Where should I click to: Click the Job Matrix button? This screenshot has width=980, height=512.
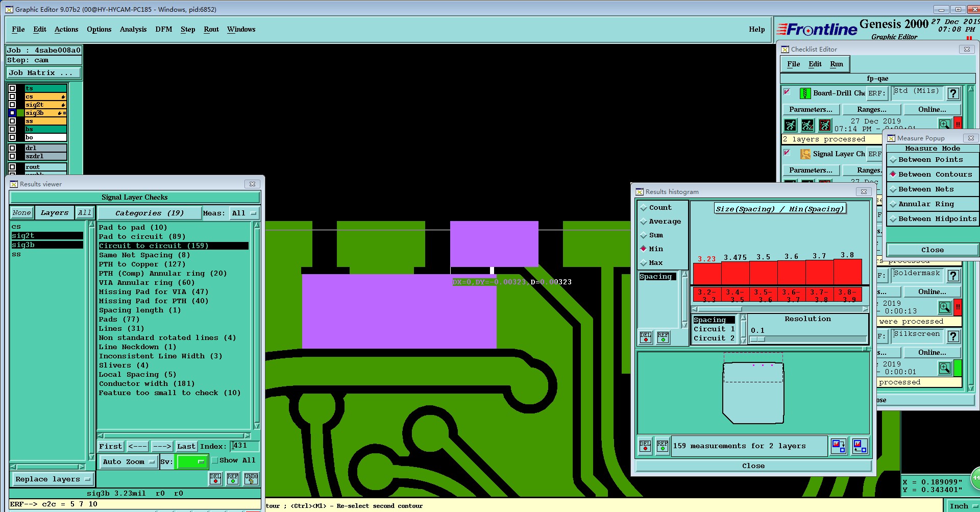[43, 73]
